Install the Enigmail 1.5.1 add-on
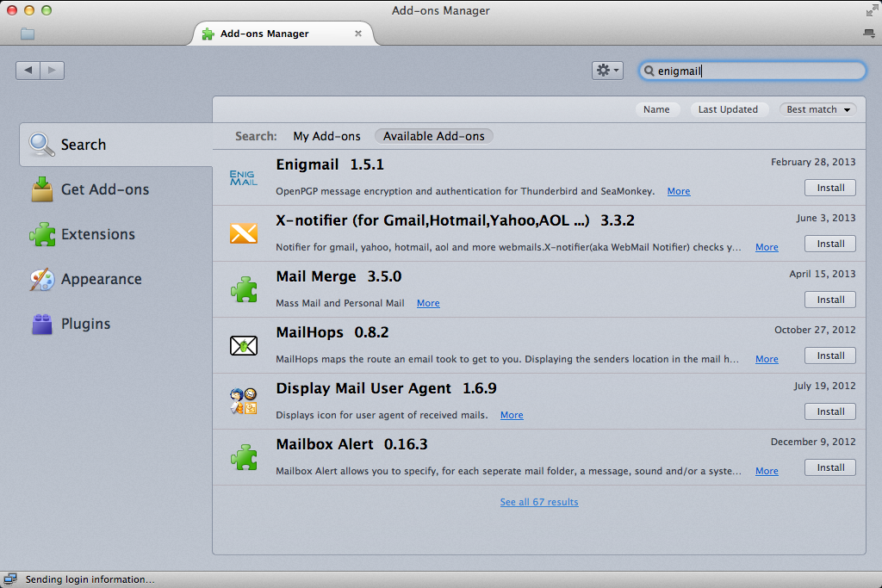Screen dimensions: 882x588 tap(830, 188)
